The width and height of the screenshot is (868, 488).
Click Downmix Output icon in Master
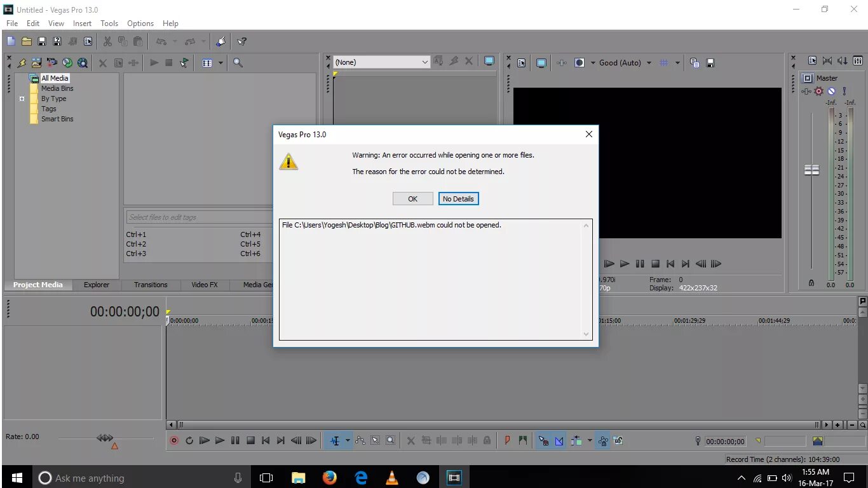point(827,61)
